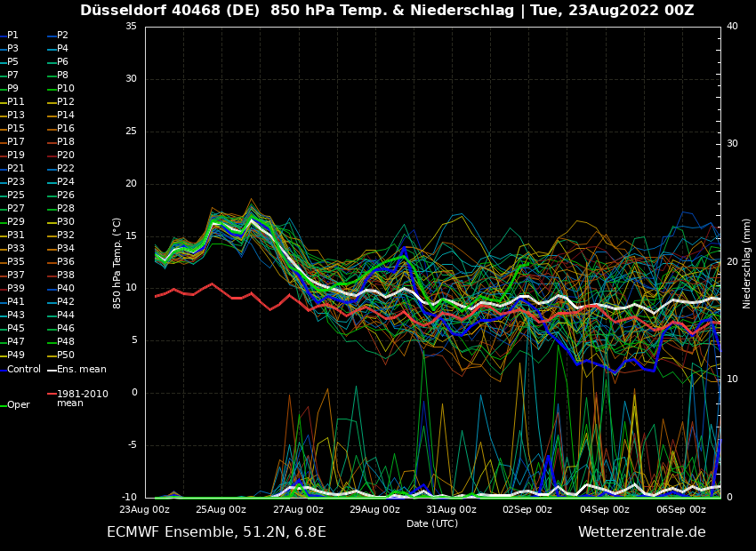The height and width of the screenshot is (551, 756).
Task: Click the 35 temperature axis tick
Action: coord(131,27)
